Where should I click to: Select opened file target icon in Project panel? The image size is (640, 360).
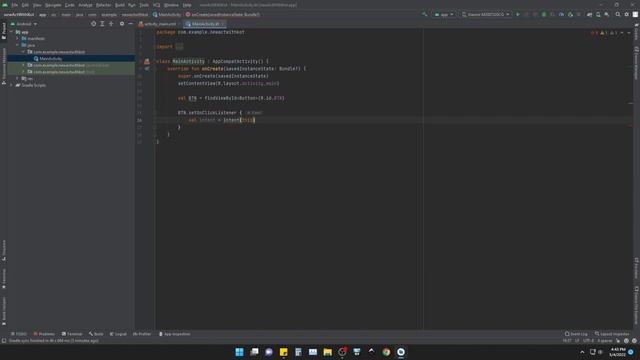click(x=93, y=24)
